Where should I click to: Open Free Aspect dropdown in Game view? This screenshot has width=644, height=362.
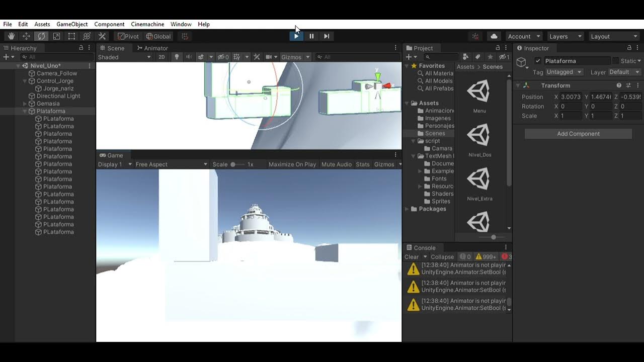[172, 164]
